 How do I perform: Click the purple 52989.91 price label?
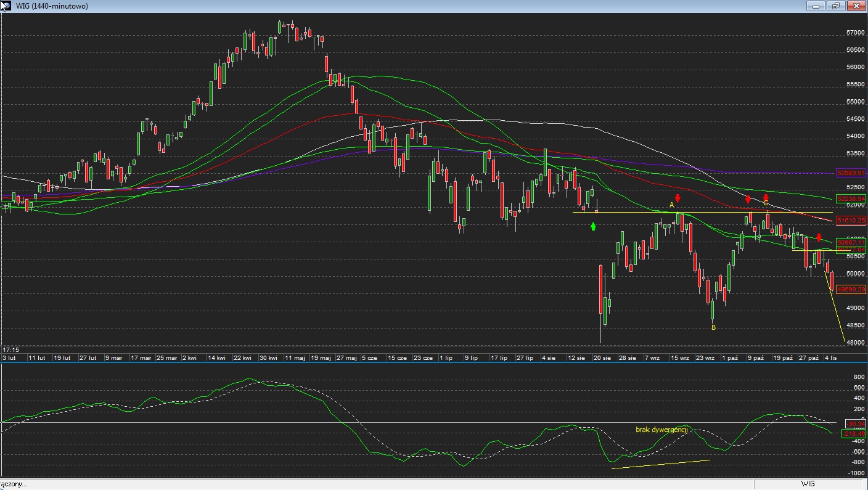[x=851, y=173]
